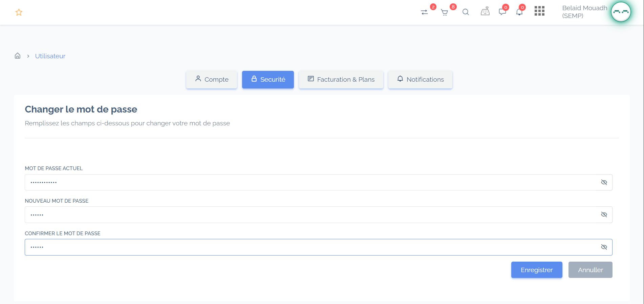Open the Notifications tab

[x=420, y=80]
